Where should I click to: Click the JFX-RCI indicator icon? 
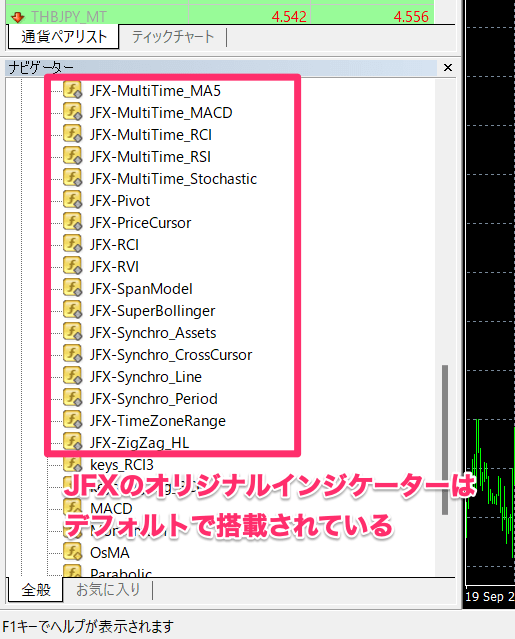tap(73, 244)
